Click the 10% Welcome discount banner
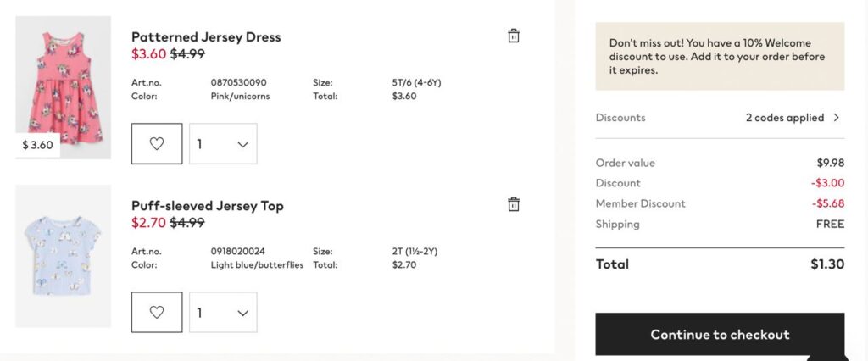Viewport: 868px width, 361px height. click(720, 56)
